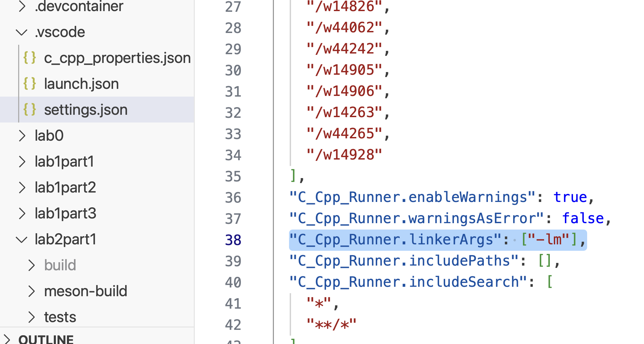This screenshot has width=644, height=344.
Task: Place cursor on "/w14906" string
Action: (x=344, y=91)
